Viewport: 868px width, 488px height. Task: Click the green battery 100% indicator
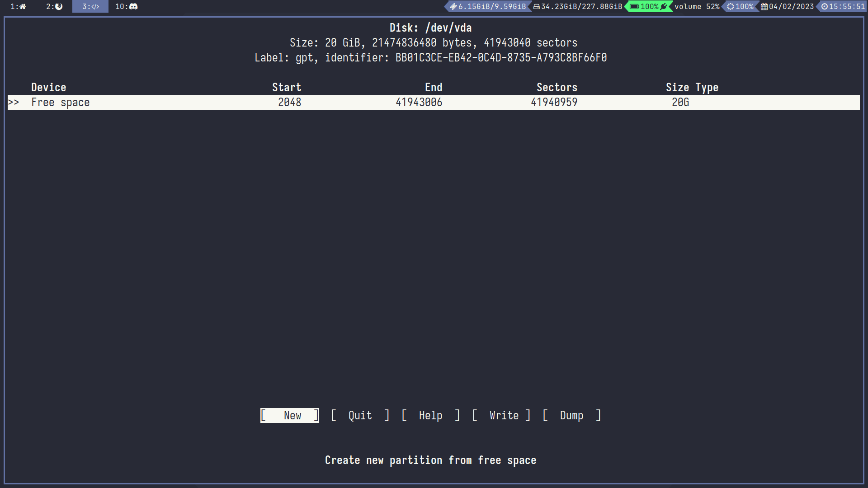coord(649,6)
